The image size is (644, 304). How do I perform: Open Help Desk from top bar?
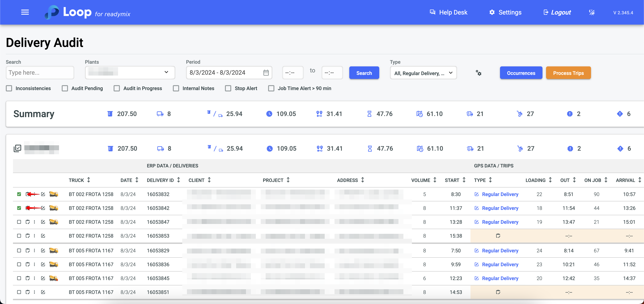[x=448, y=12]
